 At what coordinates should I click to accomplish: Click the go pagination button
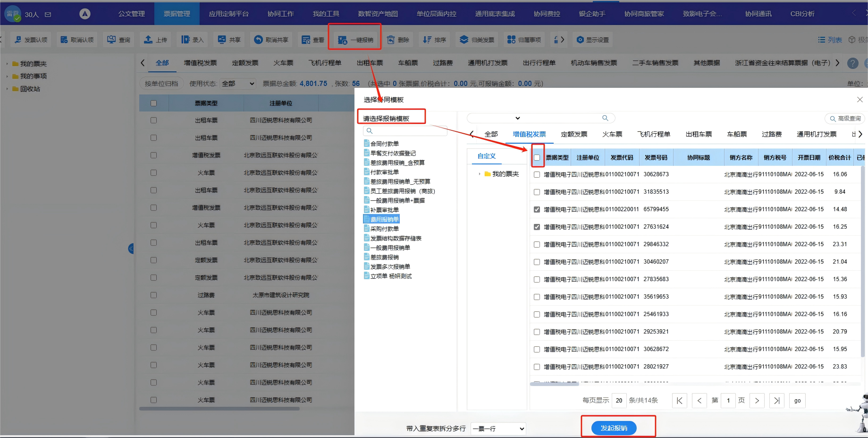click(x=797, y=401)
